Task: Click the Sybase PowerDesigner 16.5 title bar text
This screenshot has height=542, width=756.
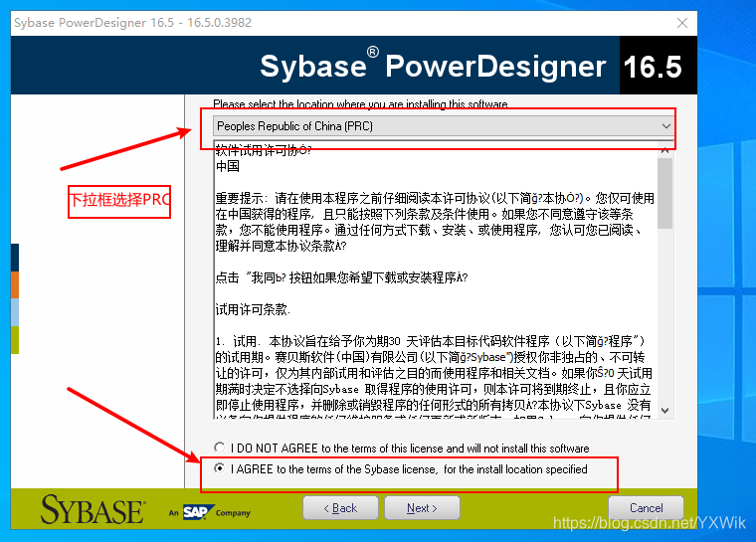Action: pos(132,23)
